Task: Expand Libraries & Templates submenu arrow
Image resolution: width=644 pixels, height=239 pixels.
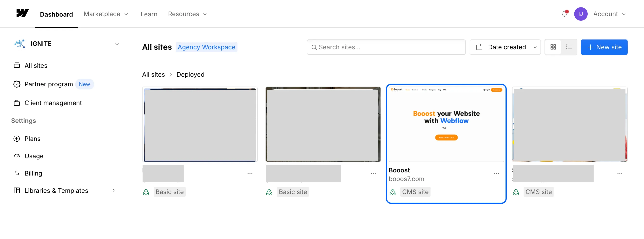Action: tap(113, 190)
